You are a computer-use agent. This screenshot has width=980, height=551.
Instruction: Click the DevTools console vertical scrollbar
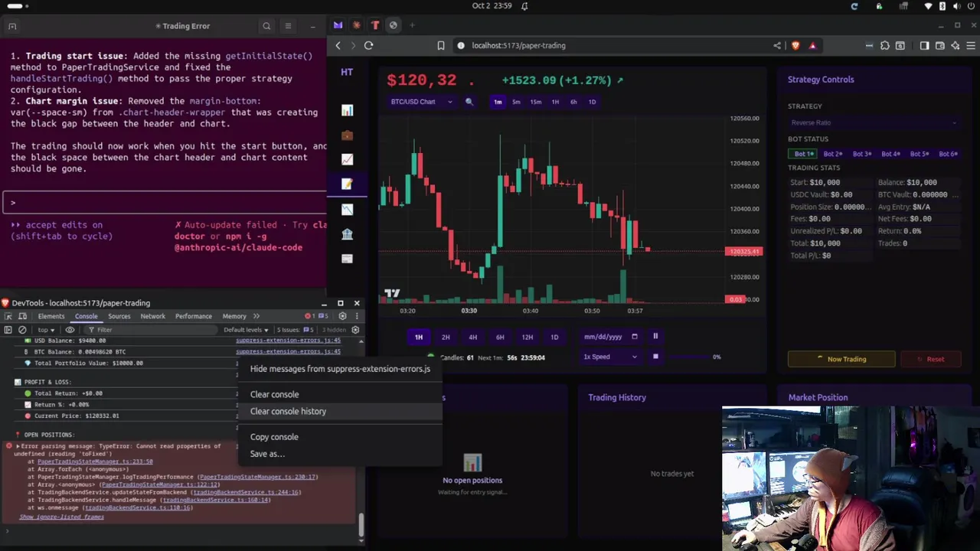[x=361, y=525]
